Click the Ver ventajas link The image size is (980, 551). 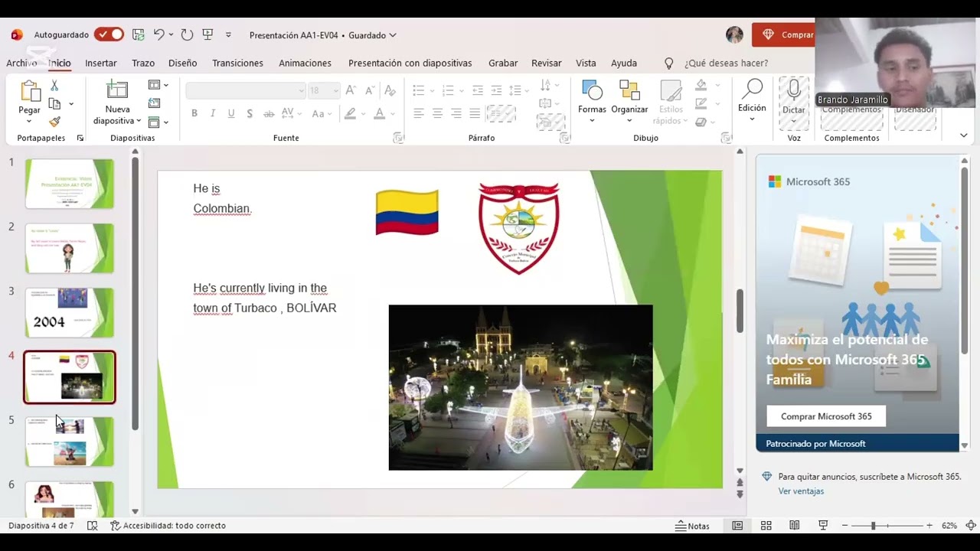click(x=801, y=491)
